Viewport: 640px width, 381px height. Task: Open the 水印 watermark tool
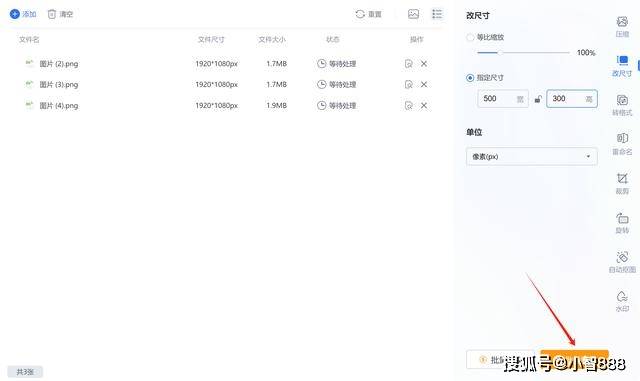click(622, 301)
